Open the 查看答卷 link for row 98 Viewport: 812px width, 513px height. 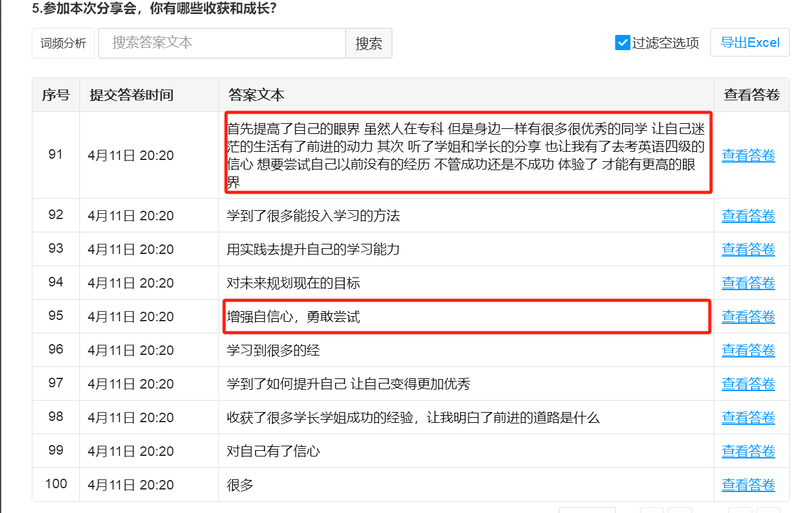tap(748, 418)
